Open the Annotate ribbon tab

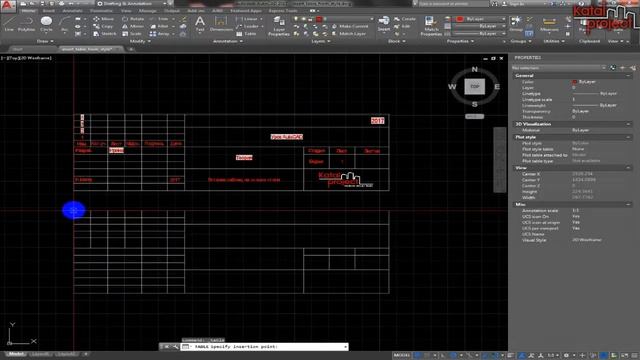[x=72, y=11]
